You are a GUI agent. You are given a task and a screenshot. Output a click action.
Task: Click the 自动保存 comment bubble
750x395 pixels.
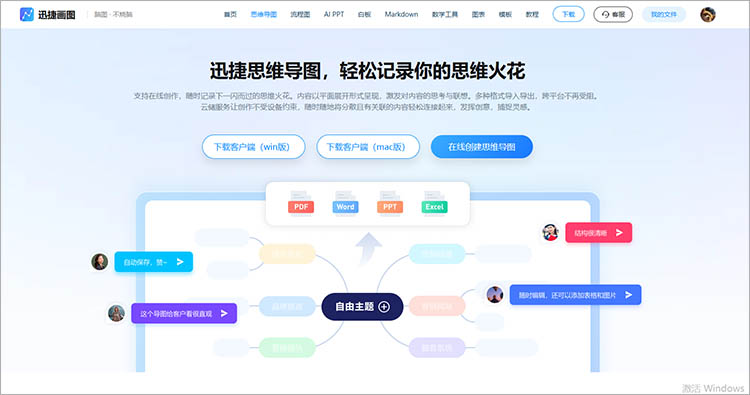pyautogui.click(x=154, y=262)
